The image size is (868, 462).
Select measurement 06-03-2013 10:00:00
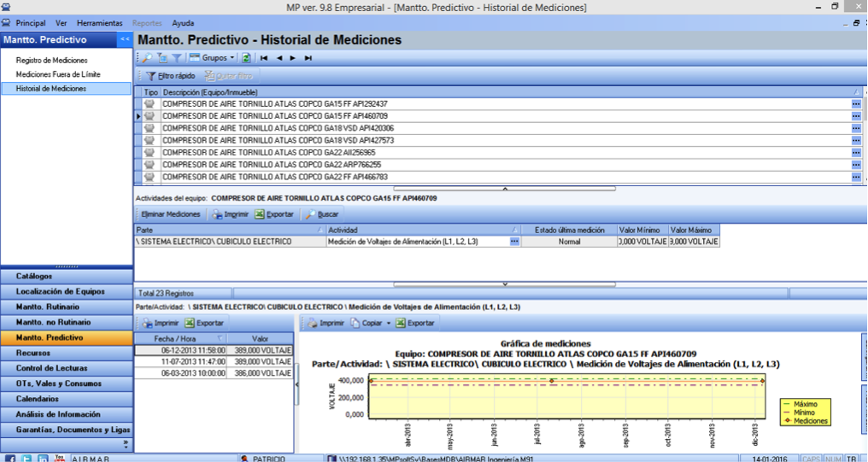click(x=214, y=373)
